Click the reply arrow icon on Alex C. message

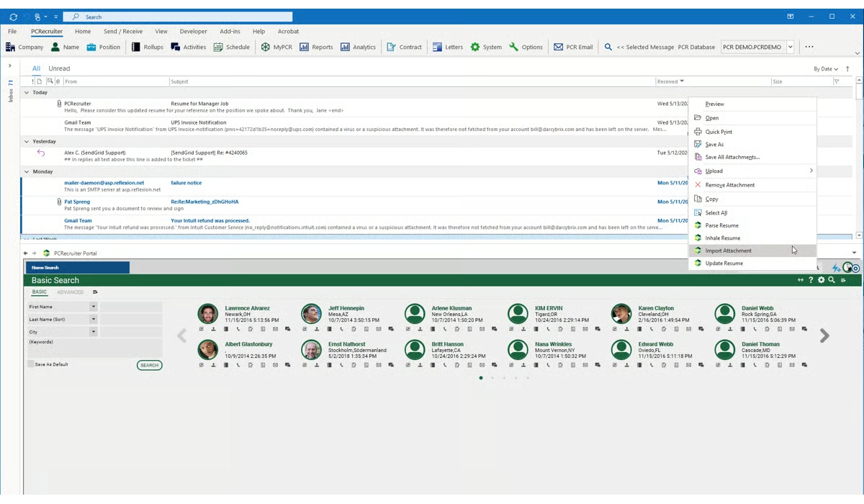tap(41, 153)
